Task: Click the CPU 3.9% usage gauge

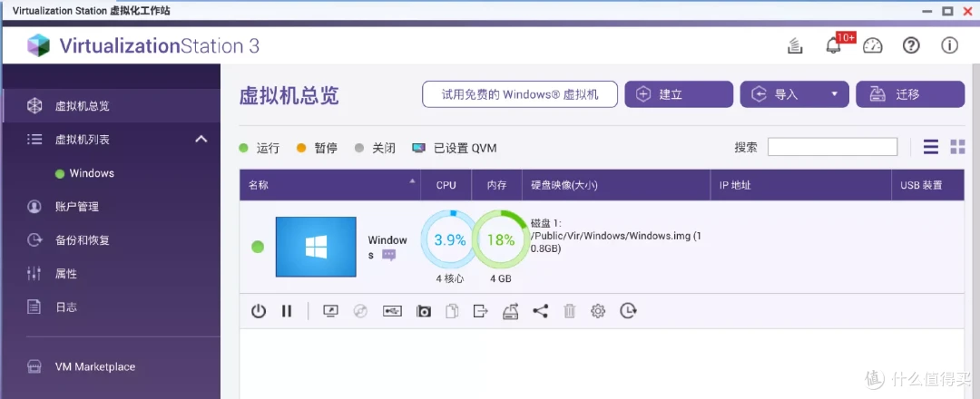Action: click(450, 239)
